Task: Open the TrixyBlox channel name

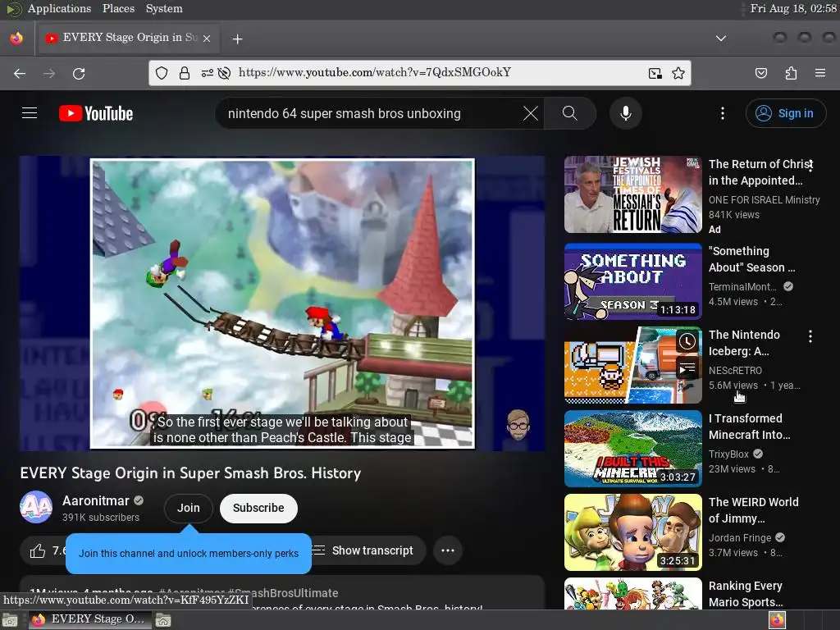Action: click(728, 454)
